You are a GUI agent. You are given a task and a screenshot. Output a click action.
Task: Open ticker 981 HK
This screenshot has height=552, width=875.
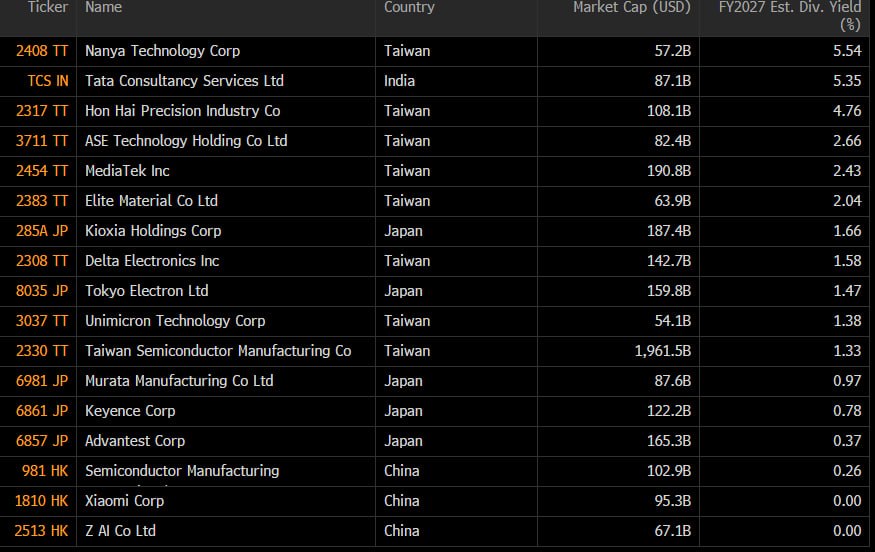(x=45, y=471)
